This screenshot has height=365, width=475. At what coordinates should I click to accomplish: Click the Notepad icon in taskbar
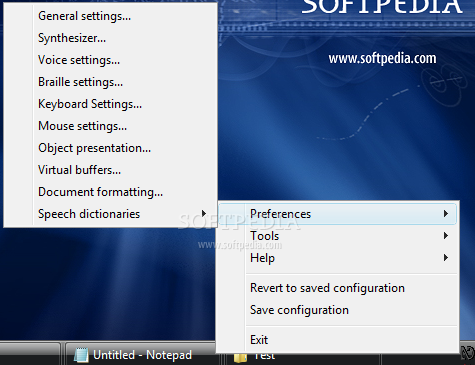coord(81,355)
